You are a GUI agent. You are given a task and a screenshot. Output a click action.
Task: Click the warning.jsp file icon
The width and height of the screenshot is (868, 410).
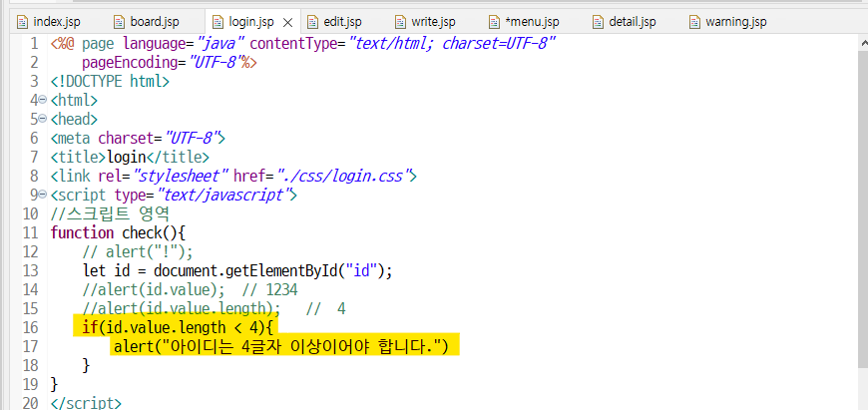click(694, 22)
